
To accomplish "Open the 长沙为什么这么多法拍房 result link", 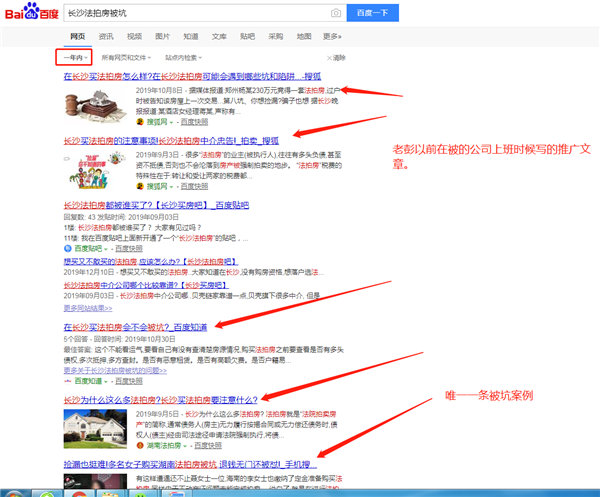I will (x=160, y=399).
